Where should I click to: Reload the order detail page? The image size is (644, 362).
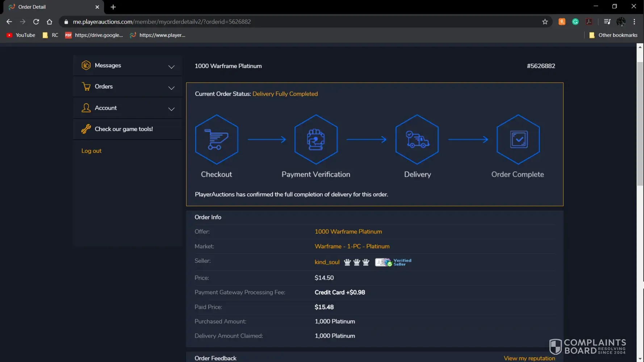36,22
